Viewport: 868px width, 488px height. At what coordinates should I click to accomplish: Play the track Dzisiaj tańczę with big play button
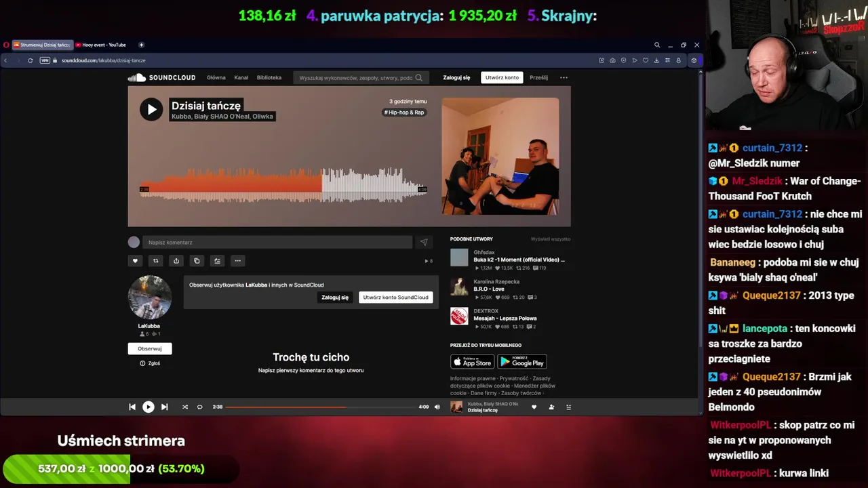151,110
